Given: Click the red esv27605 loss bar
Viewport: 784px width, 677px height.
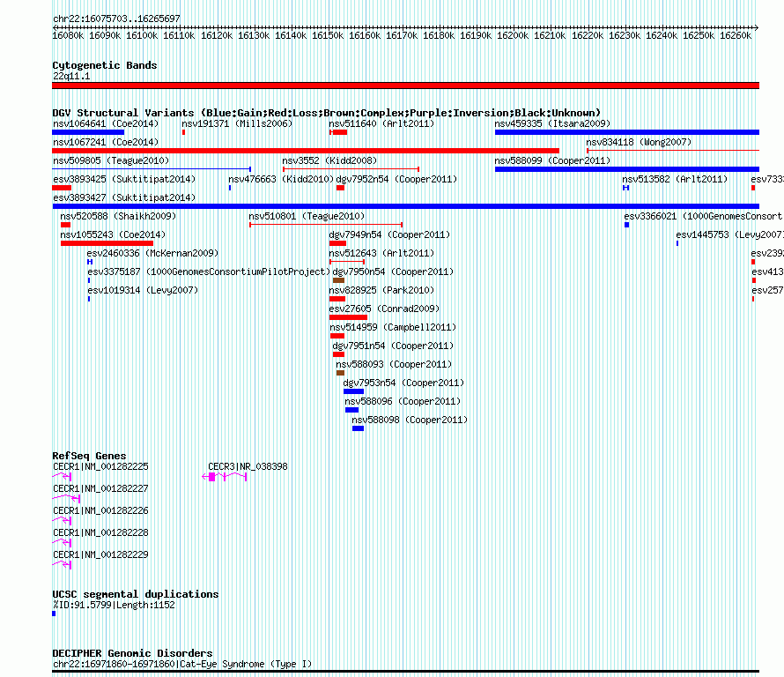Looking at the screenshot, I should (348, 317).
